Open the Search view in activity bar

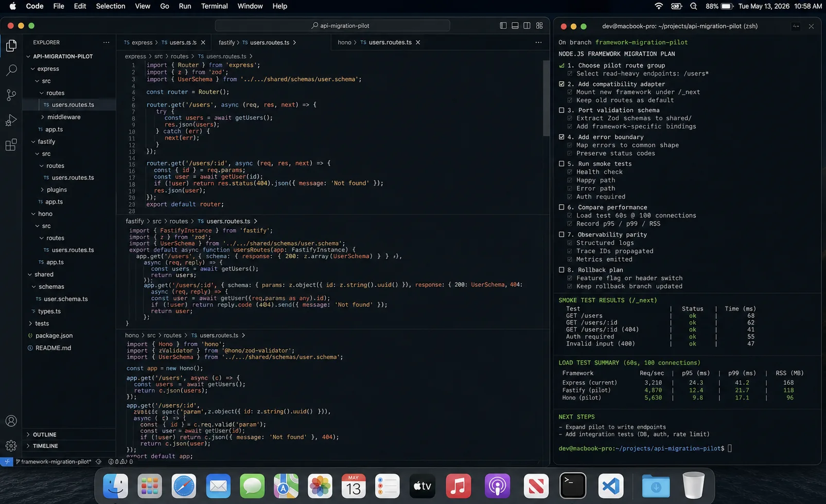pos(11,70)
